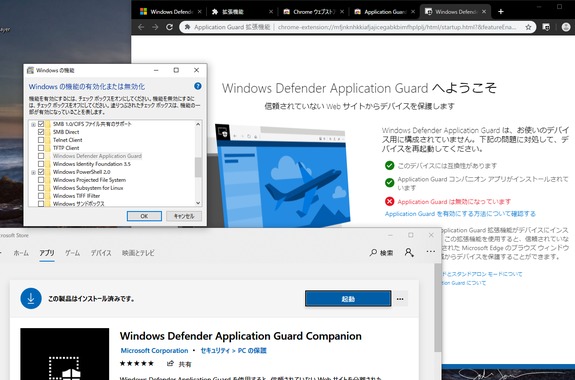575x380 pixels.
Task: Click キャンセル in Windows の機能 dialog
Action: coord(184,216)
